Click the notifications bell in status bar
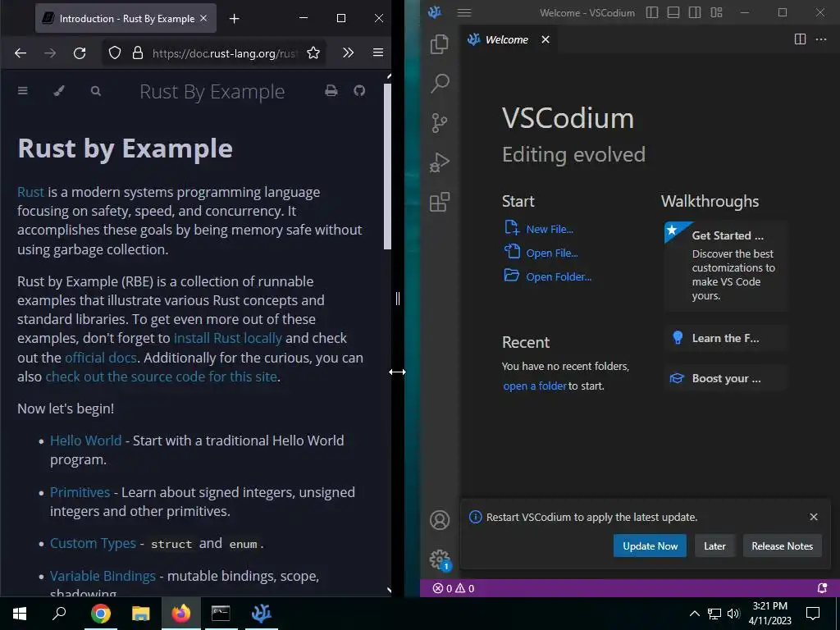The width and height of the screenshot is (840, 630). click(x=822, y=588)
